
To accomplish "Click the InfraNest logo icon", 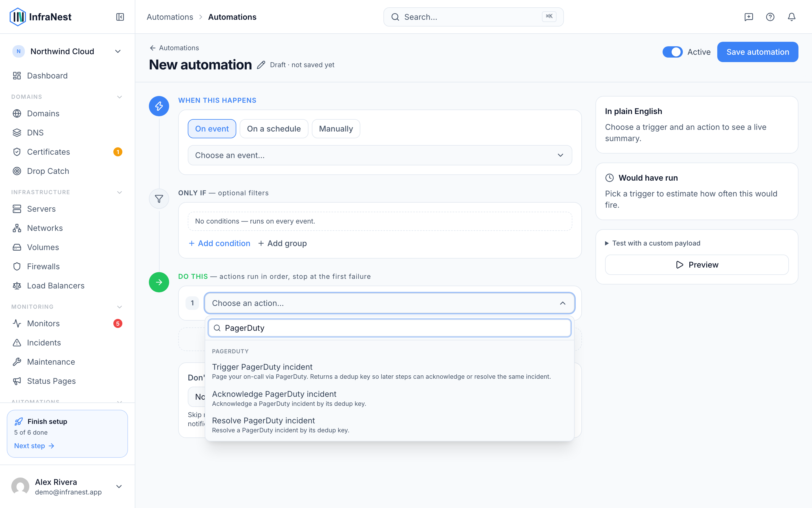I will [x=17, y=17].
